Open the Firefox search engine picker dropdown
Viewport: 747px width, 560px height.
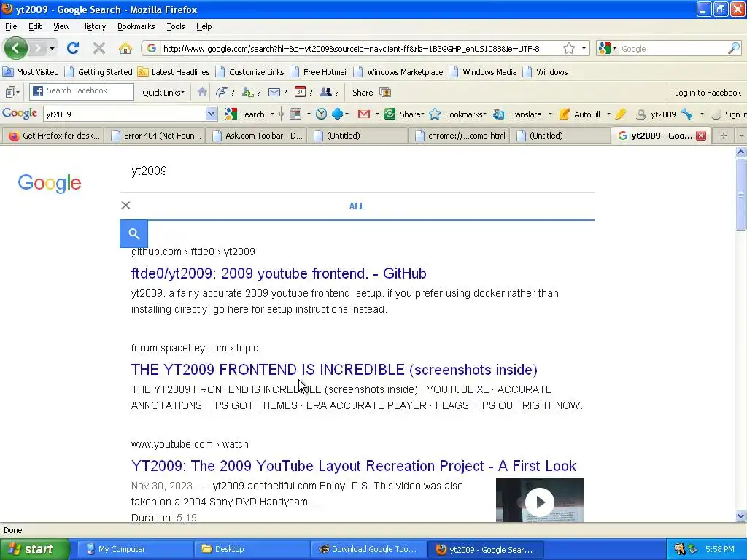[608, 48]
